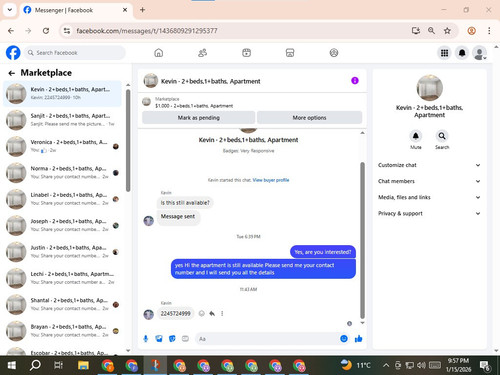Open the Lechi conversation
This screenshot has height=375, width=500.
[63, 278]
